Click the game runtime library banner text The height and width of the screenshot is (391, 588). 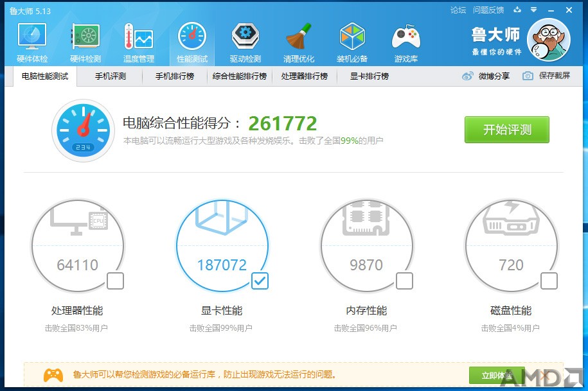[204, 374]
